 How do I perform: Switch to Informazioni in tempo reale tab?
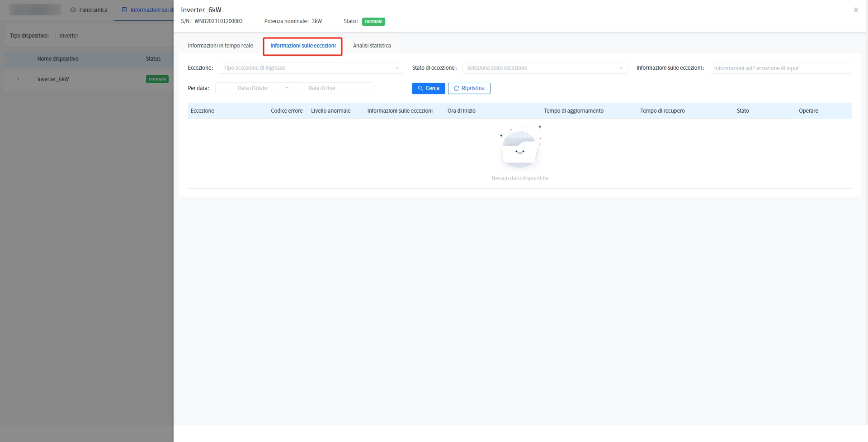tap(220, 46)
